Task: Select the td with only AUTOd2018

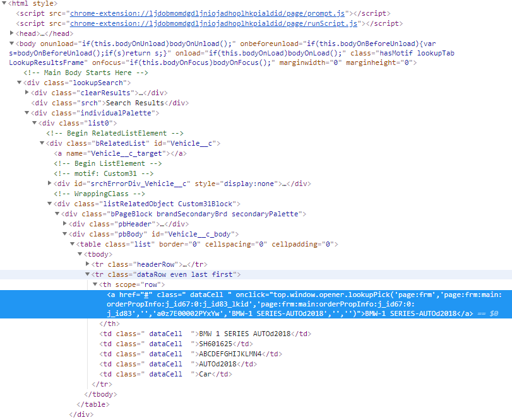Action: pyautogui.click(x=178, y=365)
